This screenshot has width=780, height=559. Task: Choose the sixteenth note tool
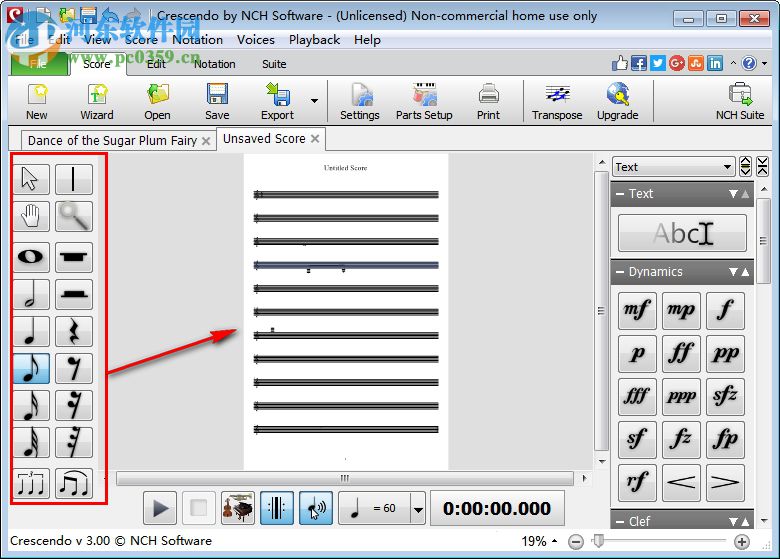tap(31, 405)
